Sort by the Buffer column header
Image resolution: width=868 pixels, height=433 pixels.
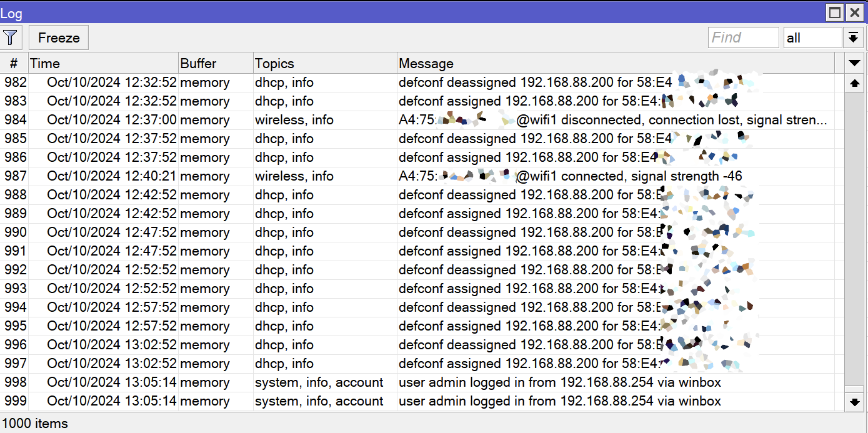point(216,63)
